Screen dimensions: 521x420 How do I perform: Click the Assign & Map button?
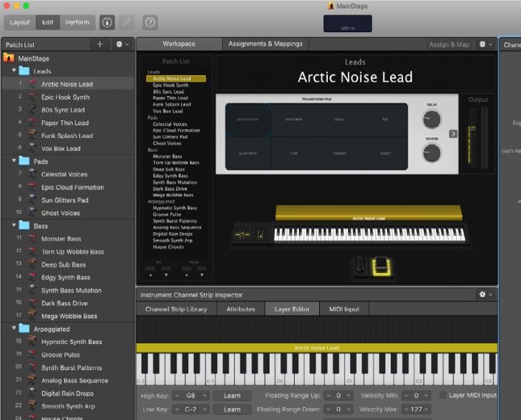449,45
